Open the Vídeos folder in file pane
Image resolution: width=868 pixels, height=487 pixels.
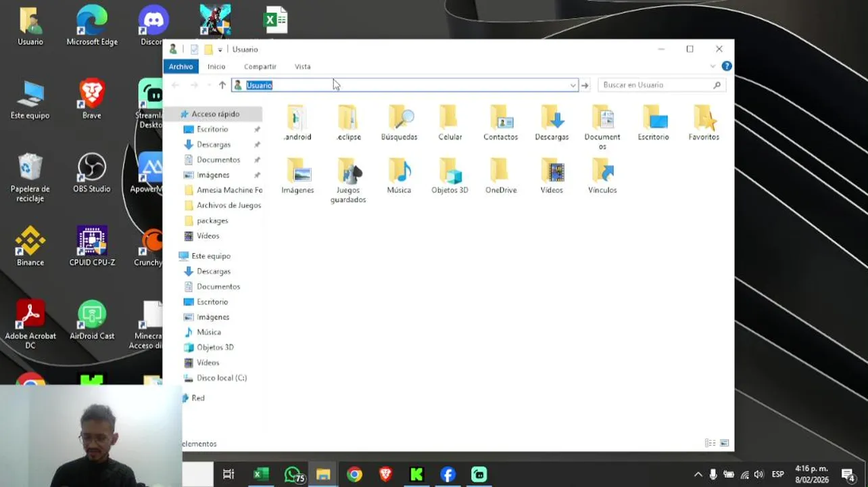coord(552,176)
